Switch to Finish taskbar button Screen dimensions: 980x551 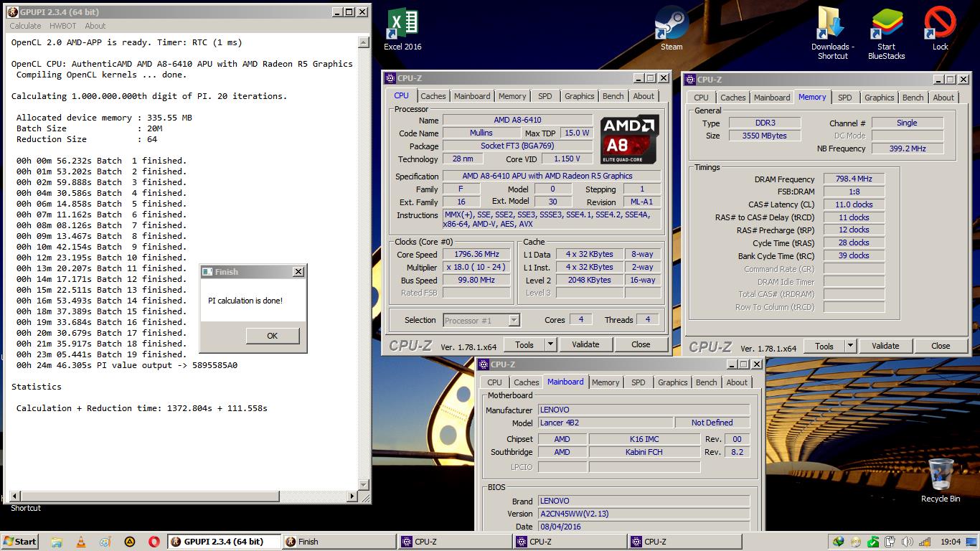339,542
